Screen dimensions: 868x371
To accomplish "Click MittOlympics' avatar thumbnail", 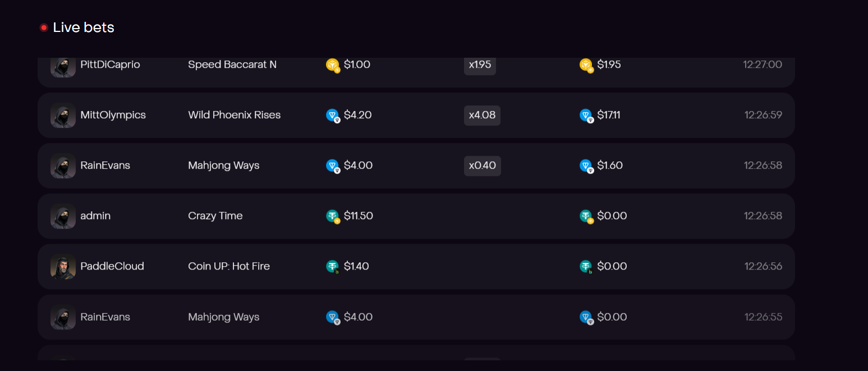I will [63, 115].
